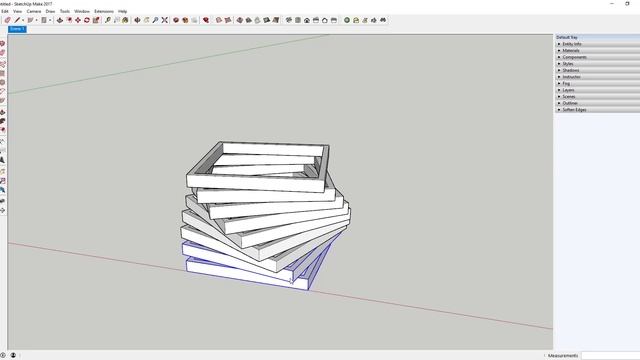Select the Arc tool

[x=30, y=20]
